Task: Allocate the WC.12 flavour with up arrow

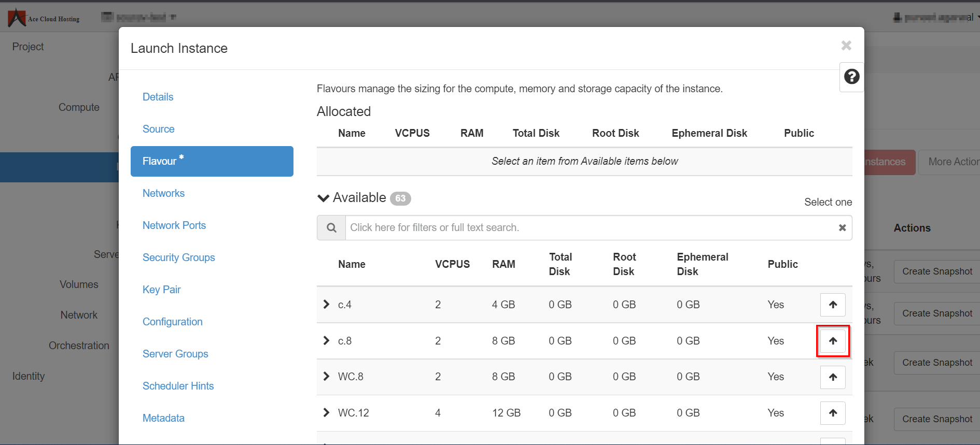Action: [x=833, y=413]
